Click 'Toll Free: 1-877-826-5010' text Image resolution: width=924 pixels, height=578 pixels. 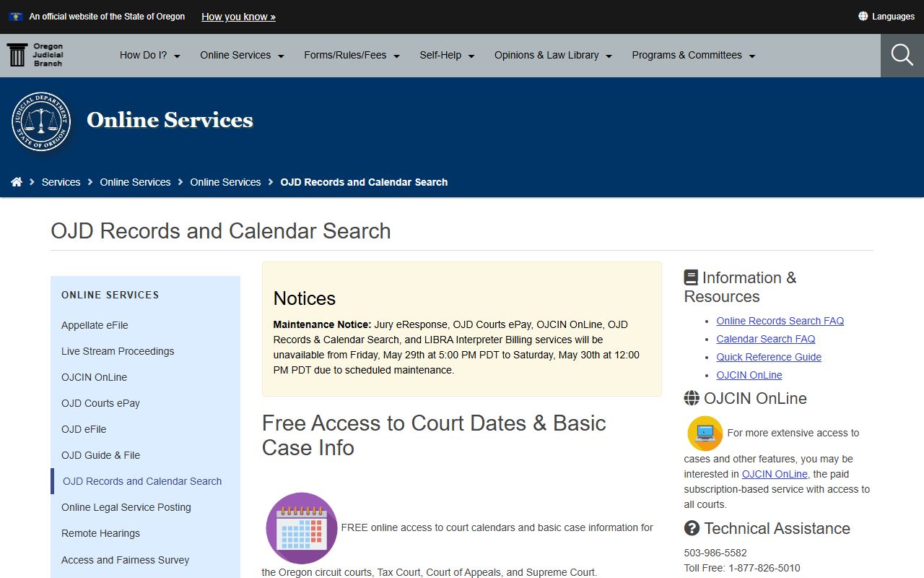click(x=742, y=568)
